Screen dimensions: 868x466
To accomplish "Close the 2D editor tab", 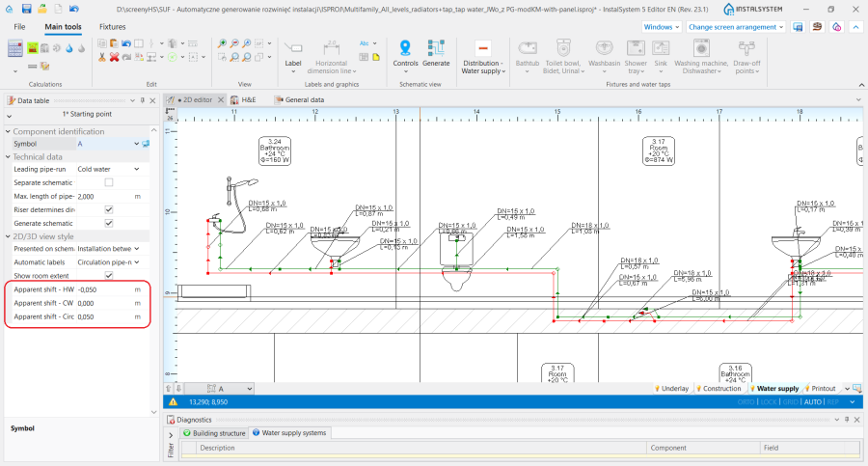I will tap(220, 99).
